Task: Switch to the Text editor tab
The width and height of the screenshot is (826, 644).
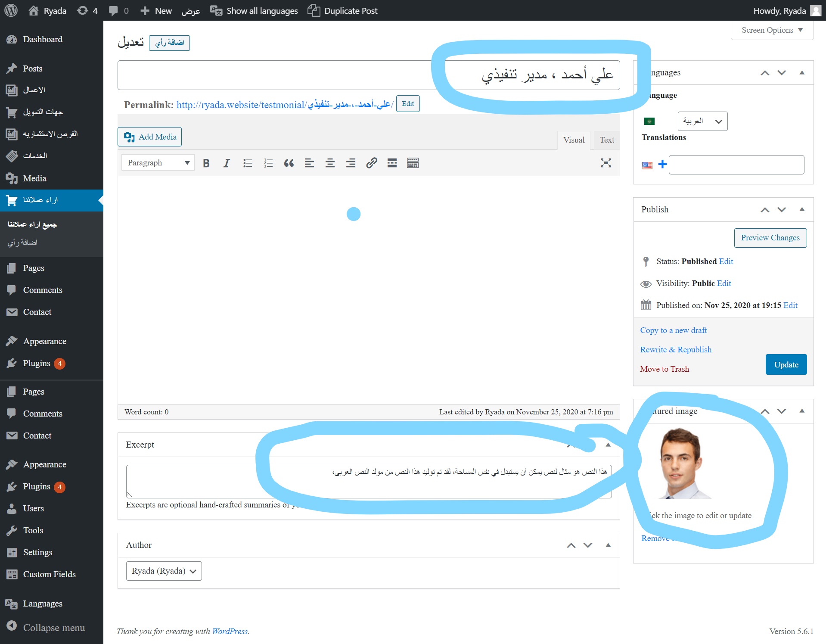Action: point(606,140)
